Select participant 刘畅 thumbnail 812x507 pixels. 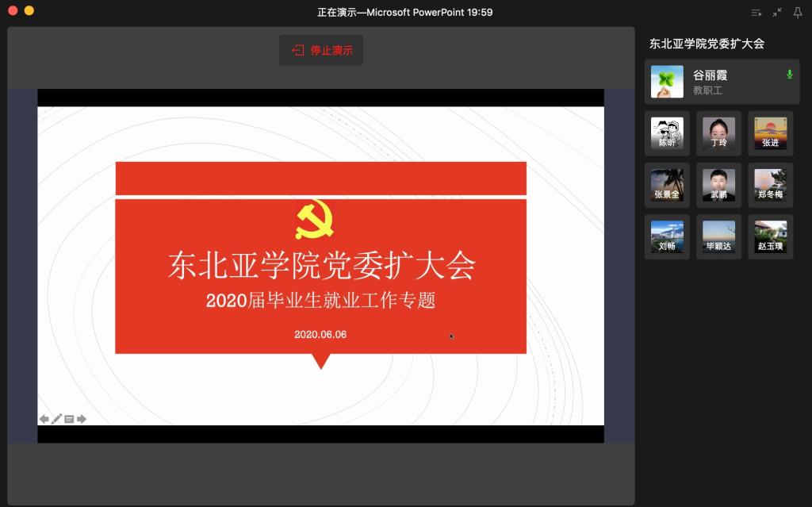tap(667, 237)
